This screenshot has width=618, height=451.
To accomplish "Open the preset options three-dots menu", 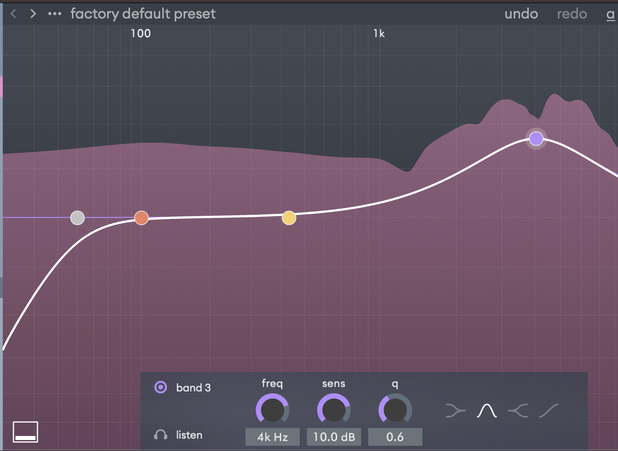I will tap(54, 14).
